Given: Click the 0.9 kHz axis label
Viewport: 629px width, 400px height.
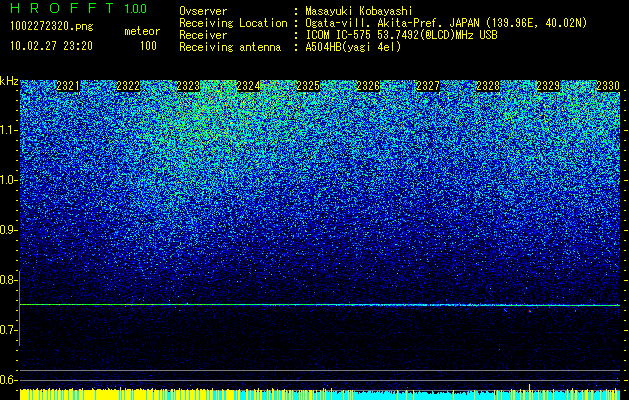Looking at the screenshot, I should tap(8, 230).
